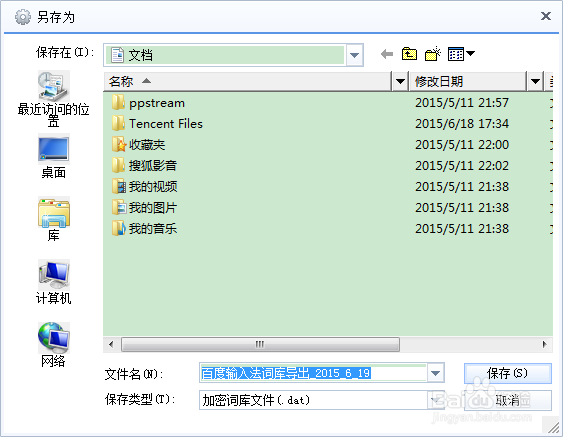Select the 我的图片 row text
563x437 pixels.
[x=153, y=208]
